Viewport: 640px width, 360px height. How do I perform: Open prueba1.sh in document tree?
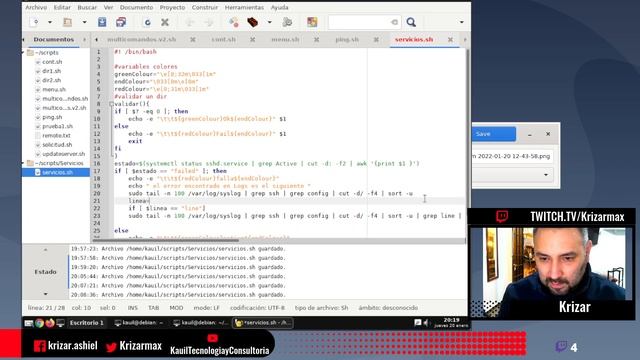click(57, 126)
